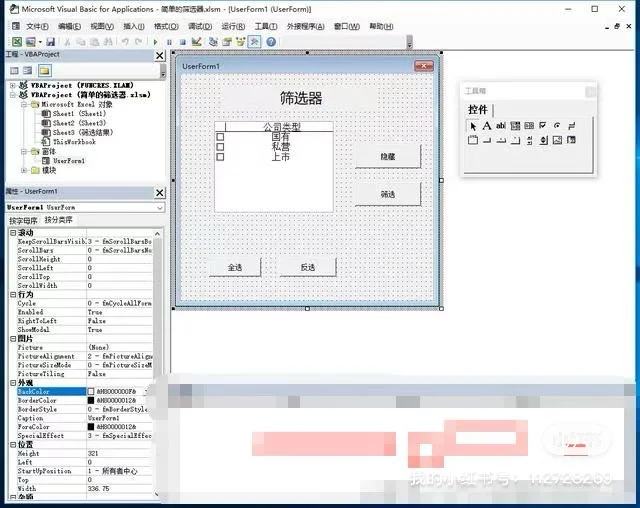Select UserForm1 in the project tree
Screen dimensions: 640x508
tap(69, 161)
